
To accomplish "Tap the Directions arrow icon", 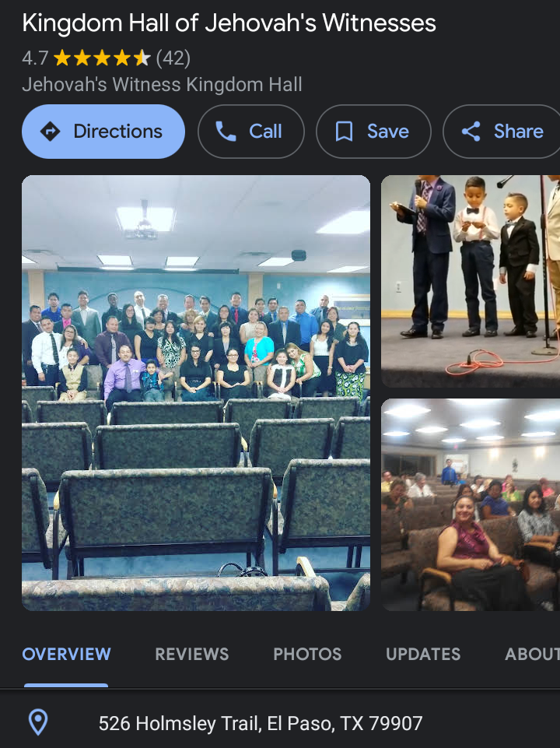I will point(50,132).
